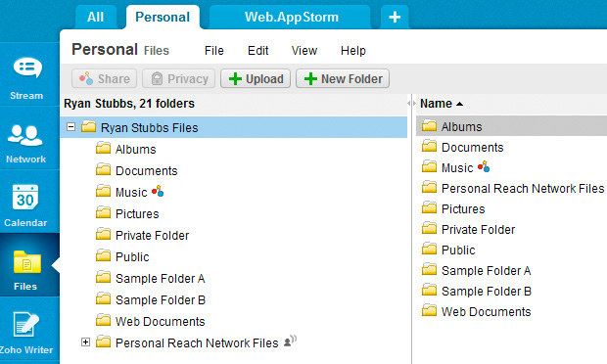Switch to the Personal tab
This screenshot has width=607, height=364.
163,17
